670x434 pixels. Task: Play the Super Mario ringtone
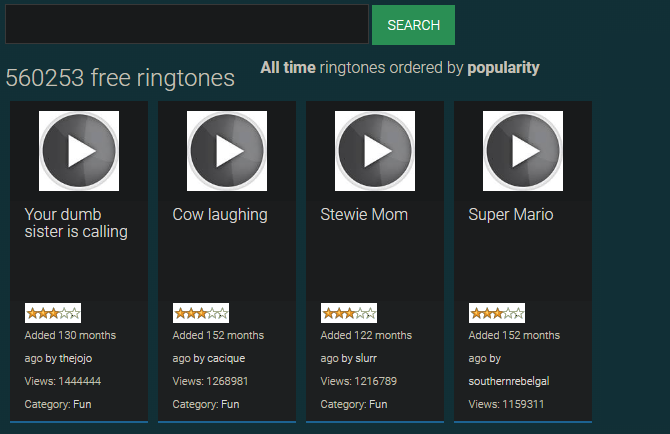click(x=523, y=151)
